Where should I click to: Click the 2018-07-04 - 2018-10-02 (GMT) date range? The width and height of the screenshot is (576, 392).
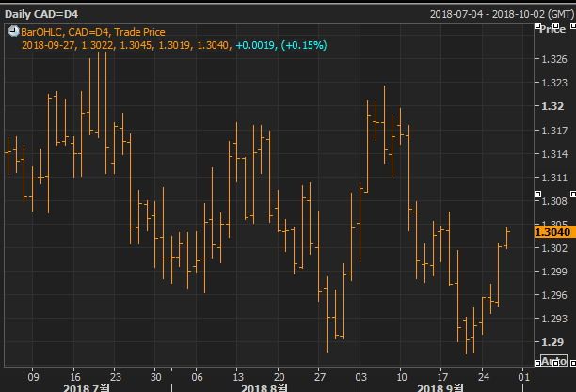[x=502, y=14]
